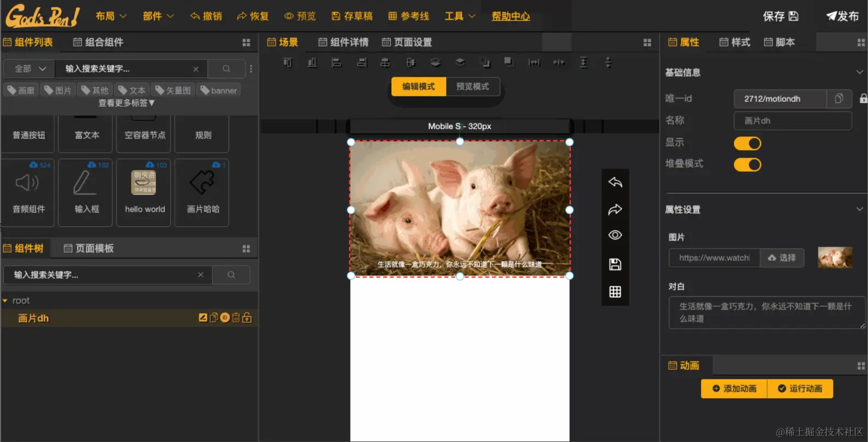Expand 查看更多标签 to show more tags
This screenshot has width=868, height=442.
point(127,103)
